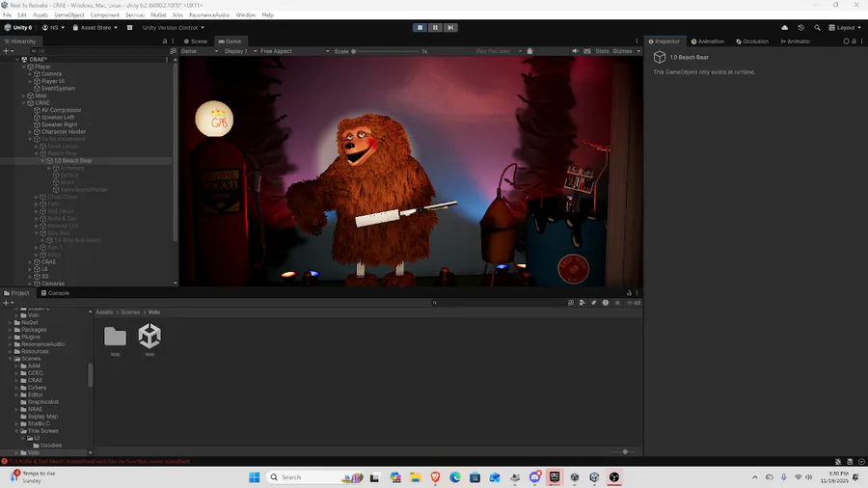Open the File menu
Viewport: 868px width, 488px height.
pyautogui.click(x=7, y=14)
